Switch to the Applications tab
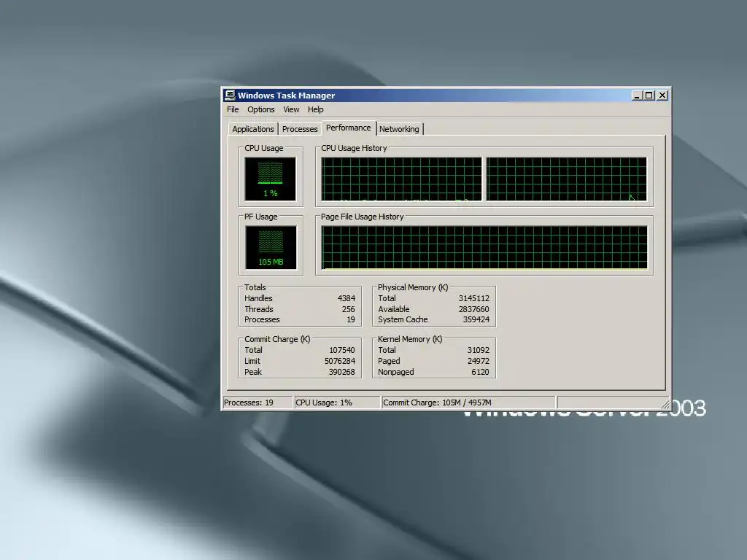Viewport: 747px width, 560px height. coord(253,129)
